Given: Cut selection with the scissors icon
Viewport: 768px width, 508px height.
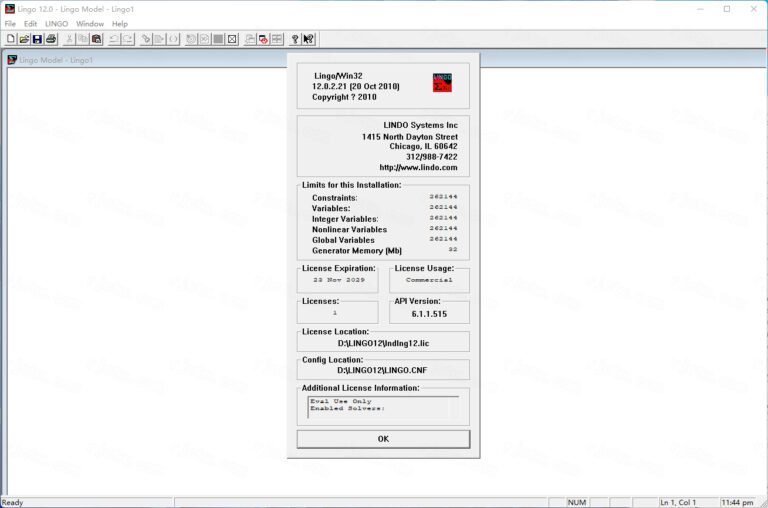Looking at the screenshot, I should [70, 39].
